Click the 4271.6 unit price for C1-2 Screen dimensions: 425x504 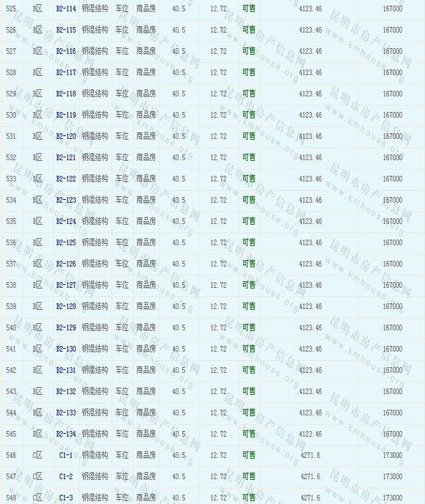pos(310,476)
